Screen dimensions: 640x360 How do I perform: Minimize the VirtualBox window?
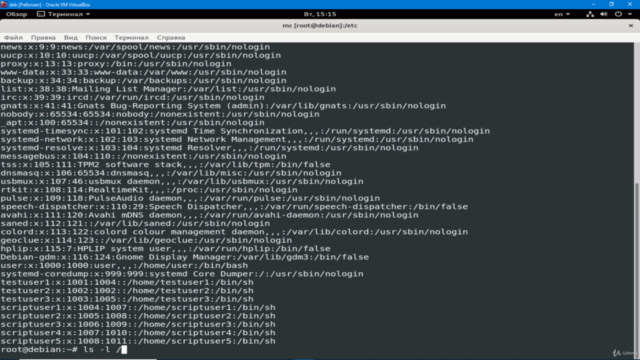coord(593,4)
